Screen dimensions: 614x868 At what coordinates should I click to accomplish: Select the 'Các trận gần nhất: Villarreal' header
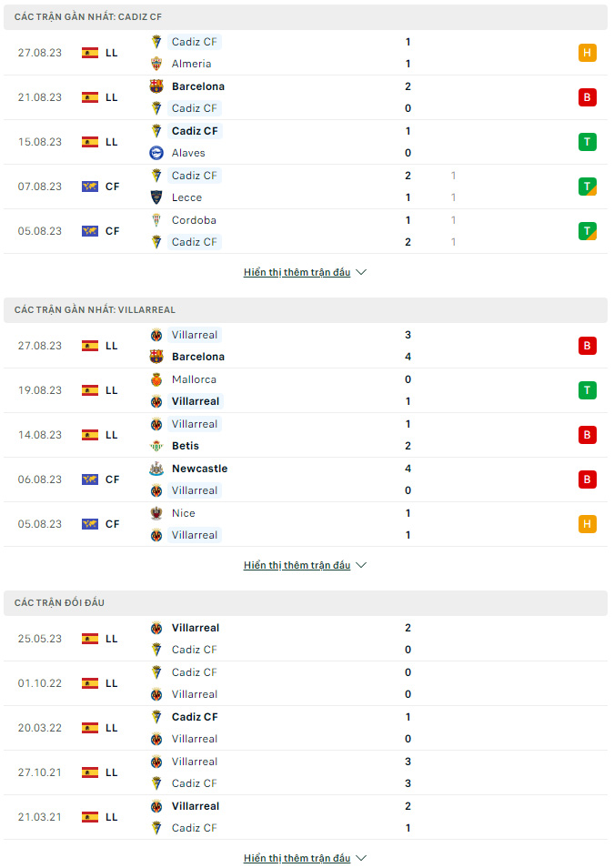[95, 310]
